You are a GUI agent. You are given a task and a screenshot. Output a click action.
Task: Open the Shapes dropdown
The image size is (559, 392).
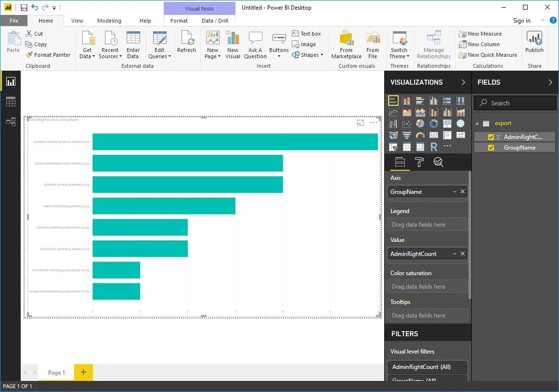(307, 55)
